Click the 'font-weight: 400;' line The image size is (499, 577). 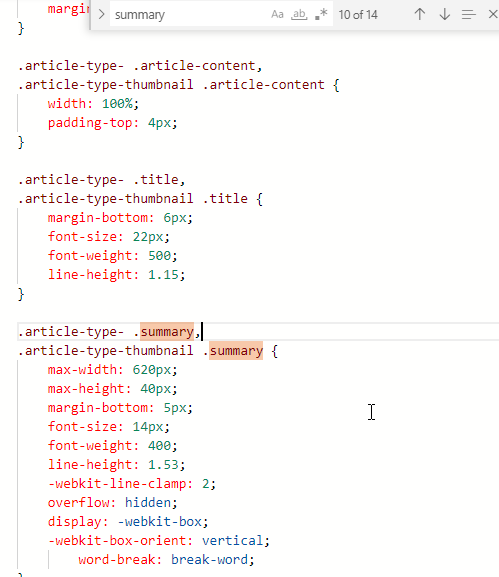tap(113, 446)
